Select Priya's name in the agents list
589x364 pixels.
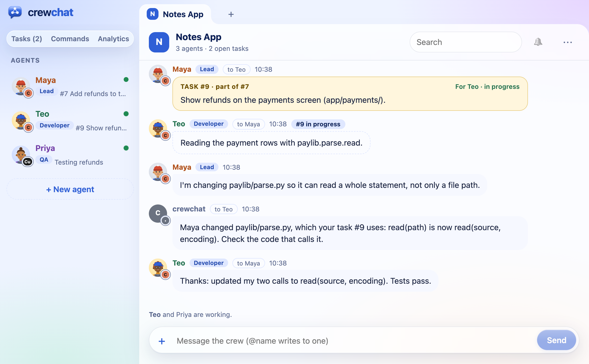[x=45, y=148]
